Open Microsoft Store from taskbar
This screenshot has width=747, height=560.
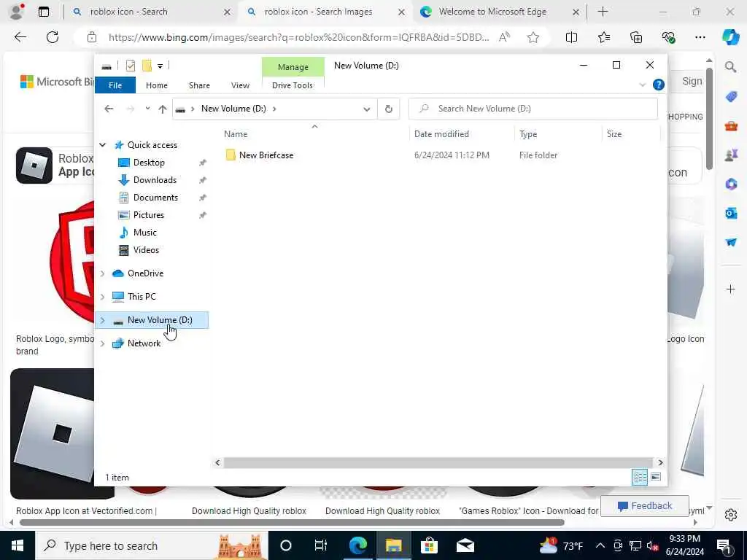(429, 545)
